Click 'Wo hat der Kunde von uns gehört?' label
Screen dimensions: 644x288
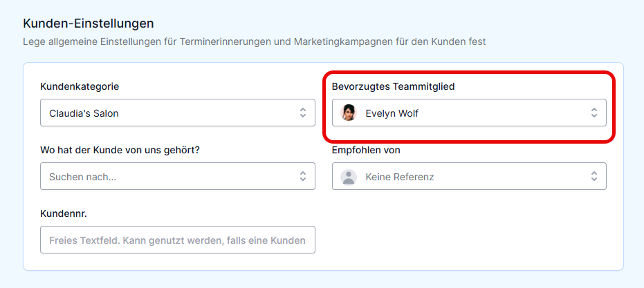coord(120,150)
